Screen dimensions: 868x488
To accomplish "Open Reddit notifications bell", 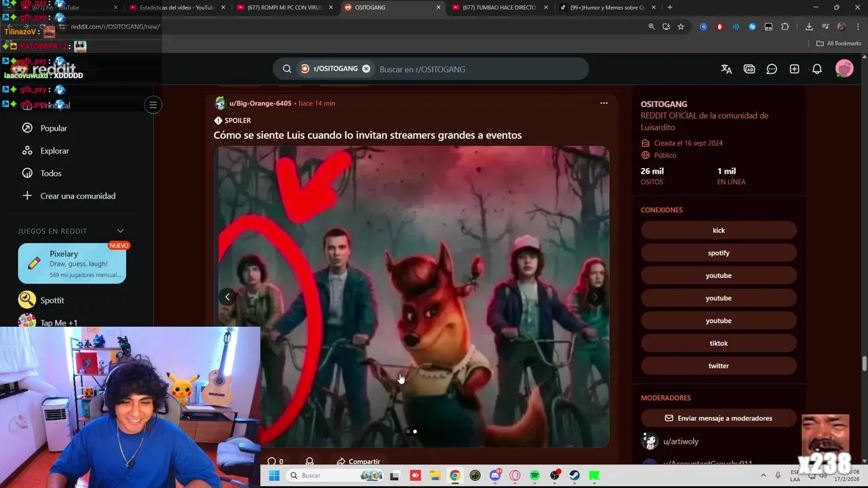I will pos(817,69).
